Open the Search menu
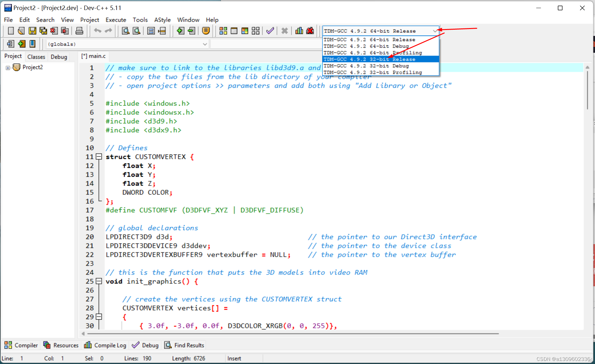 point(45,20)
